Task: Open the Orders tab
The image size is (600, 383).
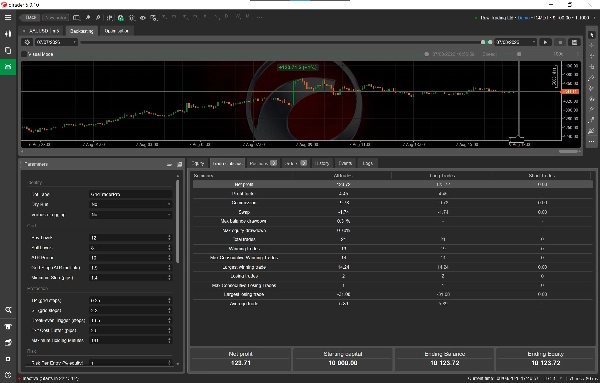Action: [295, 163]
